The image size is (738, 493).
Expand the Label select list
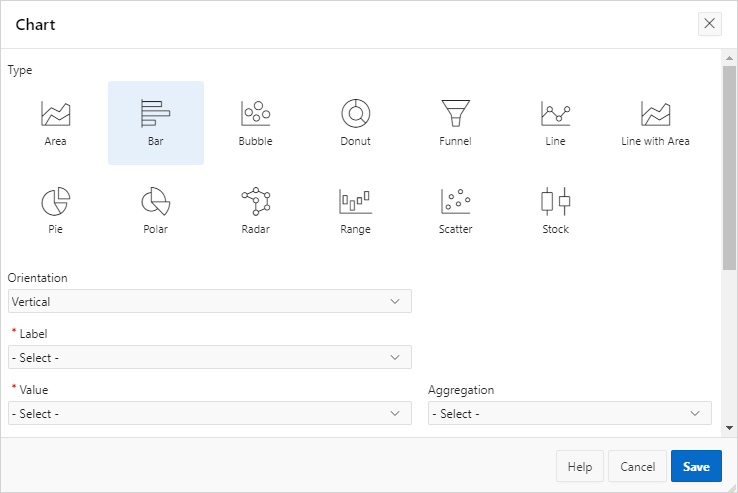click(x=210, y=357)
